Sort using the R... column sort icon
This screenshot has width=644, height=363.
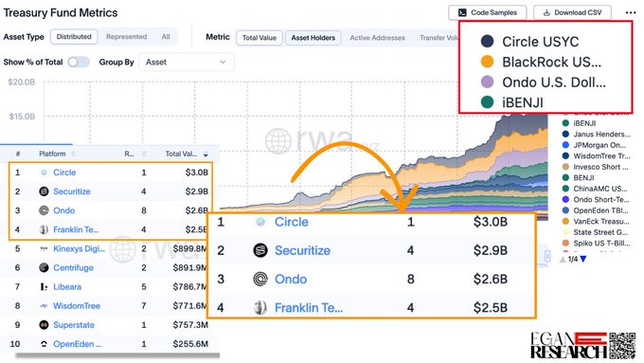coord(144,154)
